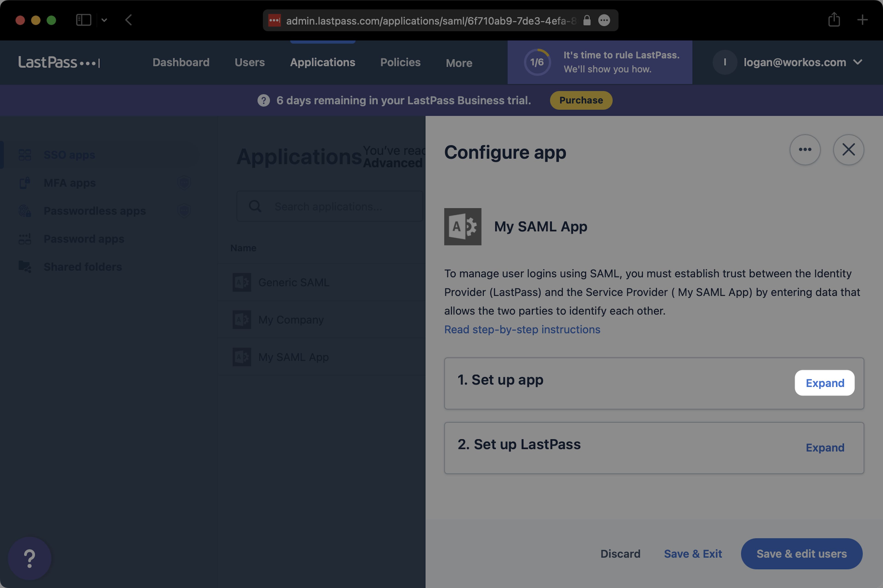
Task: Click the My SAML App logo icon
Action: pyautogui.click(x=462, y=226)
